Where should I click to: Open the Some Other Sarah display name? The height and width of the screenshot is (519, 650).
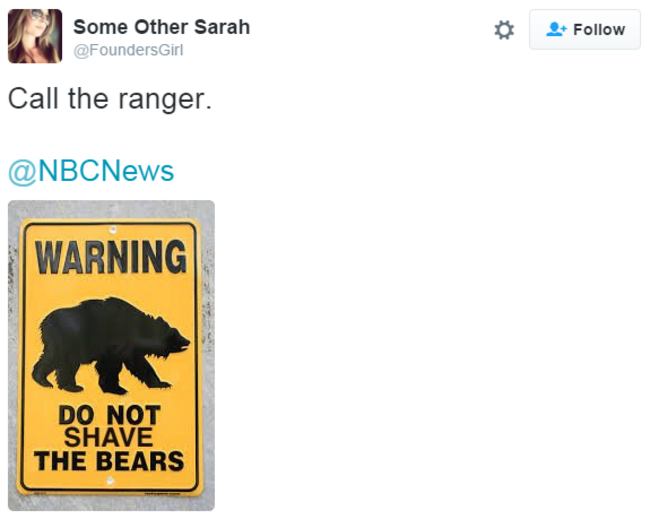[x=162, y=27]
